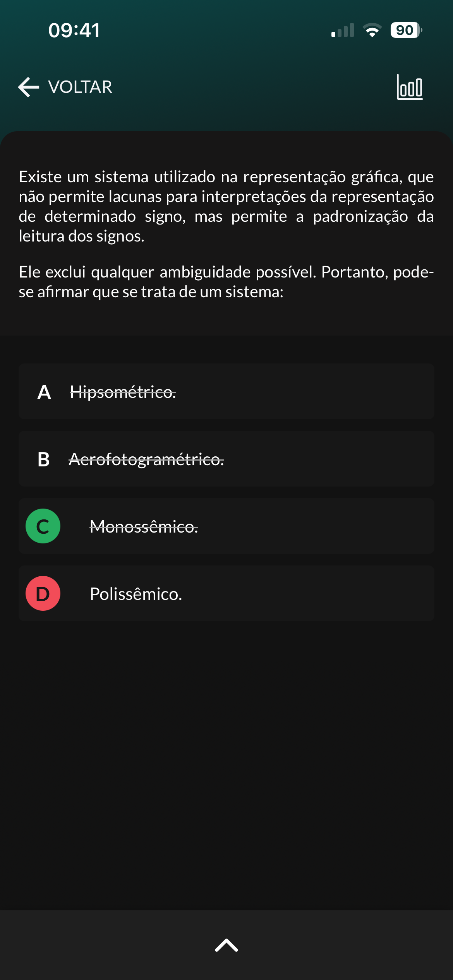Screen dimensions: 453x980
Task: Open the statistics bar chart icon
Action: click(410, 87)
